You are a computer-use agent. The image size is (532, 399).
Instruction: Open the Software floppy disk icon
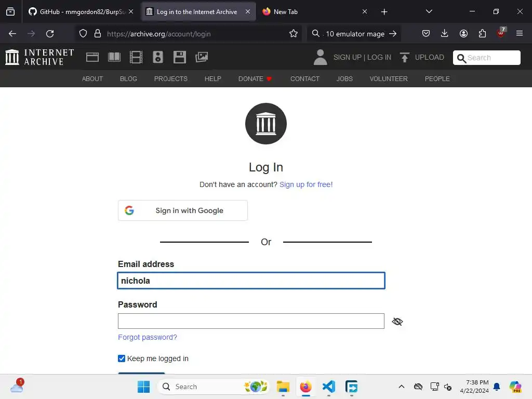coord(179,57)
